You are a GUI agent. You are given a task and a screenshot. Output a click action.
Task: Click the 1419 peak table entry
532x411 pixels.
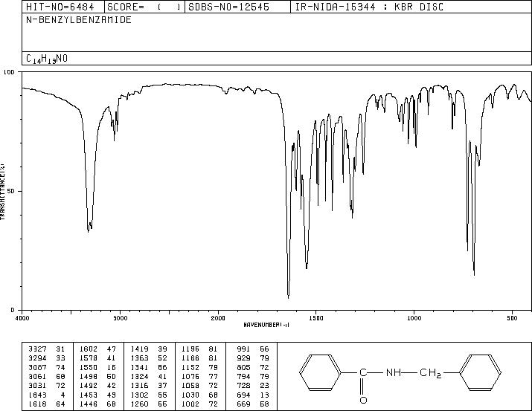(149, 349)
